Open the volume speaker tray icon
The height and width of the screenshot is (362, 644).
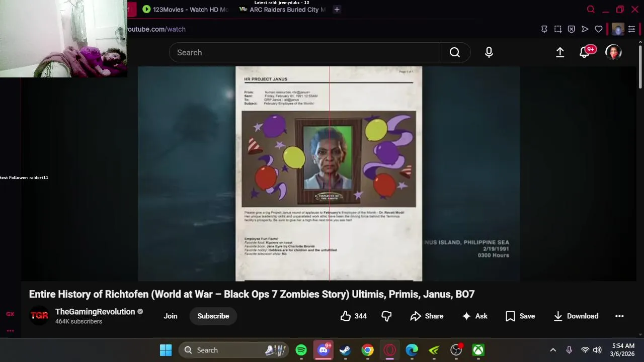[597, 350]
